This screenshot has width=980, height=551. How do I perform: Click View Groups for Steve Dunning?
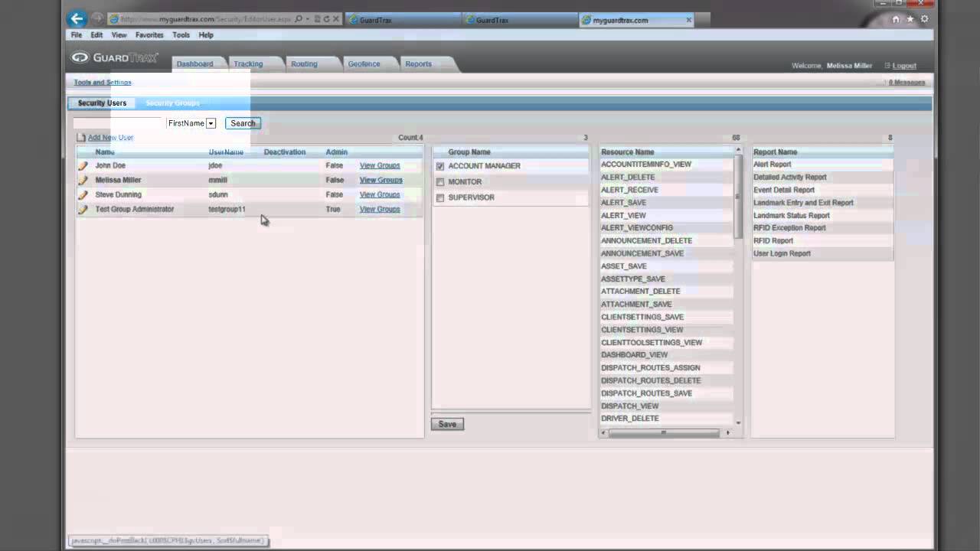pos(380,194)
